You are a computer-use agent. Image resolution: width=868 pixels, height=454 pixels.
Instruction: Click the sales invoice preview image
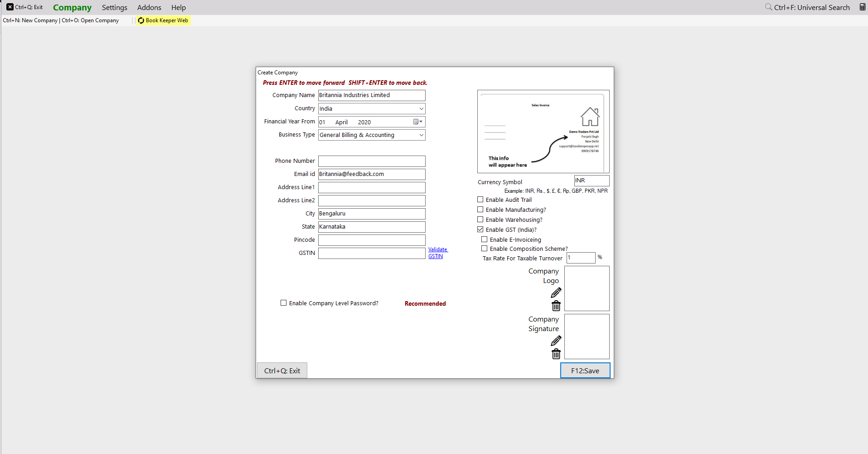click(543, 132)
